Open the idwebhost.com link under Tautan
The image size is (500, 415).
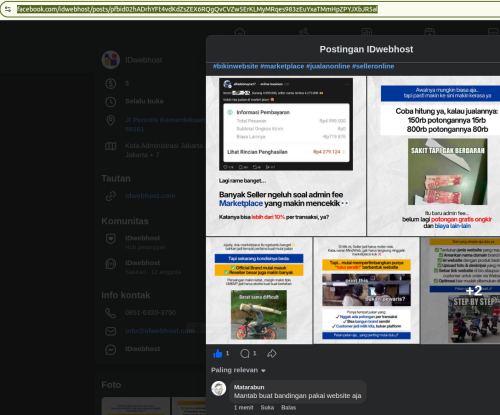pos(150,196)
